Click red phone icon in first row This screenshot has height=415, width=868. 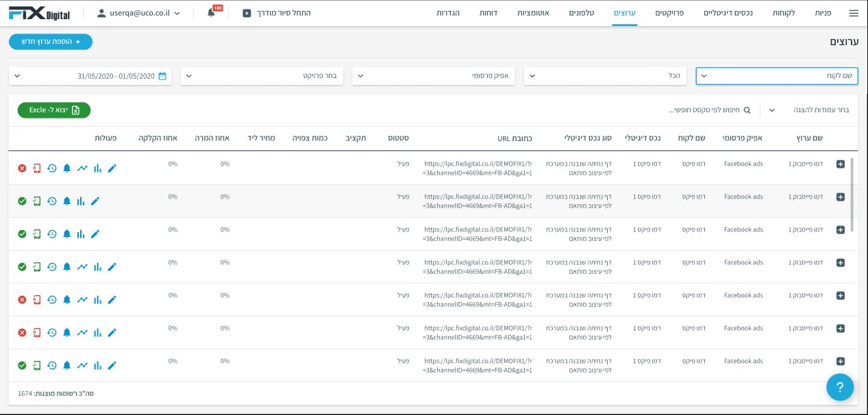(37, 168)
